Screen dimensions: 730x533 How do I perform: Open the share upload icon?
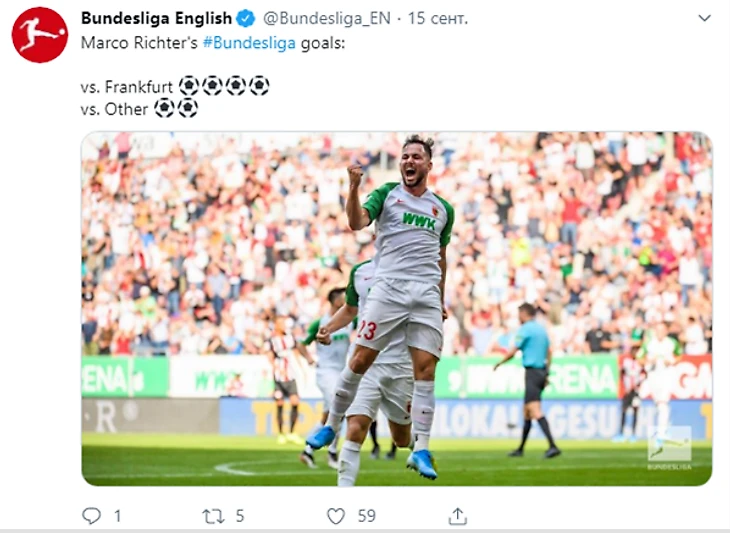[458, 516]
